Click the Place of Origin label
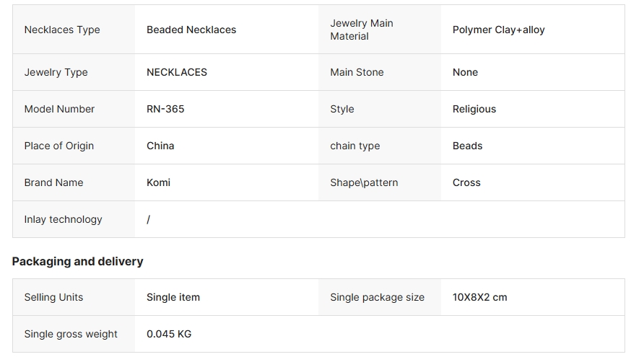 (59, 146)
